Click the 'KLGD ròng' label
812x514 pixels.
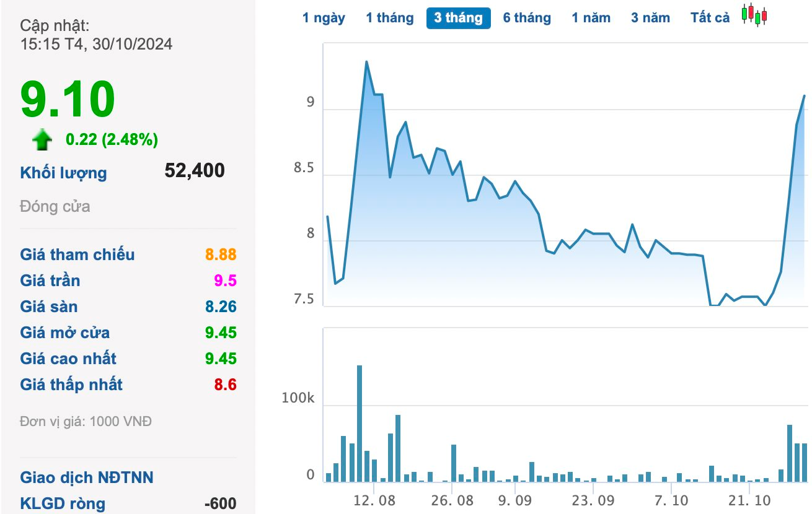click(x=63, y=503)
